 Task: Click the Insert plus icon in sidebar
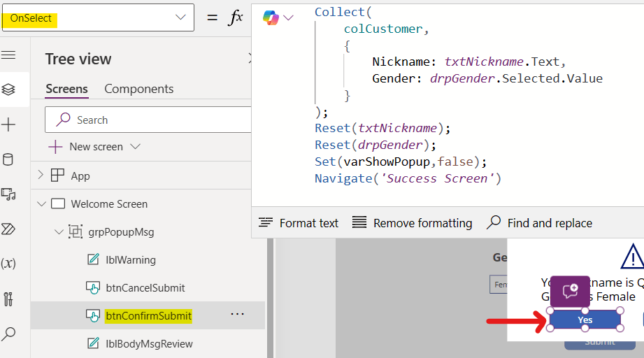pos(8,125)
